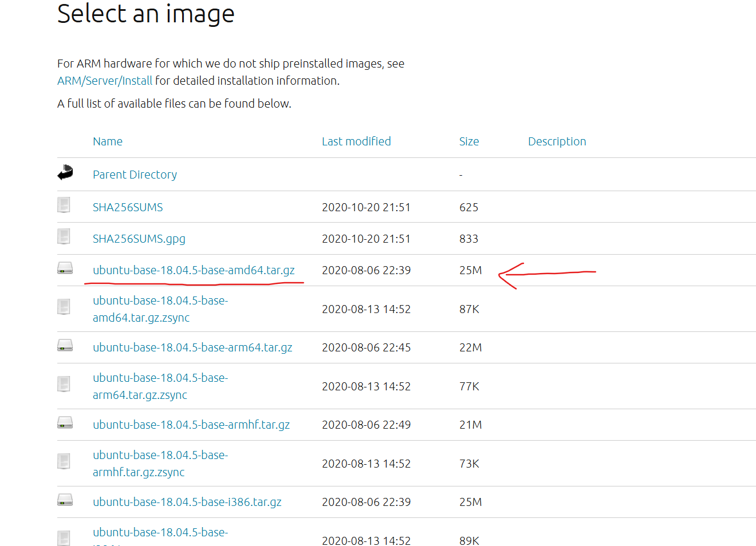Image resolution: width=756 pixels, height=546 pixels.
Task: Click the 625 size value for SHA256SUMS
Action: click(468, 207)
